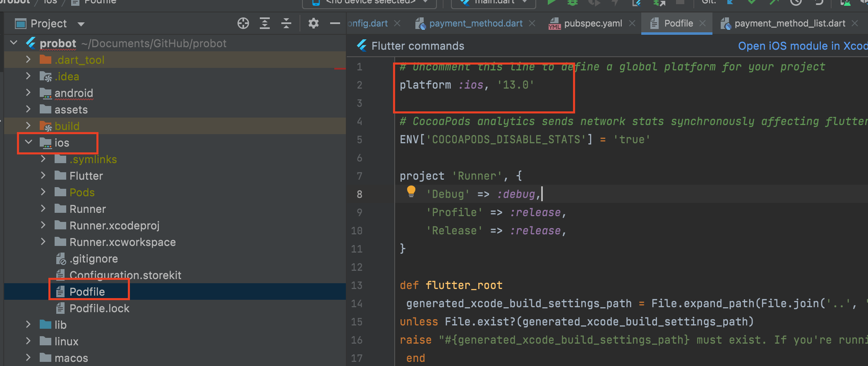Click line number 8 in the gutter
Screen dimensions: 868x366
pyautogui.click(x=359, y=194)
